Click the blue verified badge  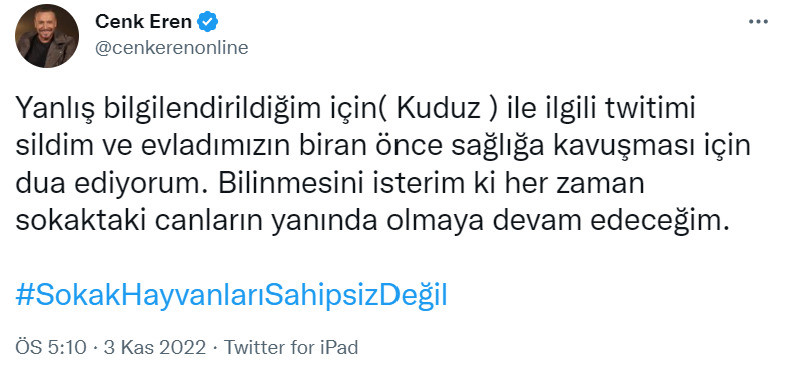(208, 22)
